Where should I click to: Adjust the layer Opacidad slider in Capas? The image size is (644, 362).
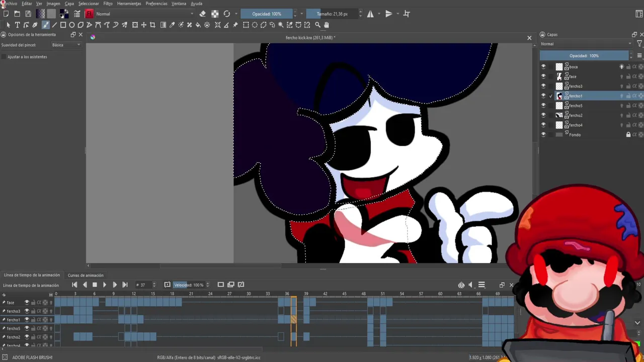tap(584, 56)
